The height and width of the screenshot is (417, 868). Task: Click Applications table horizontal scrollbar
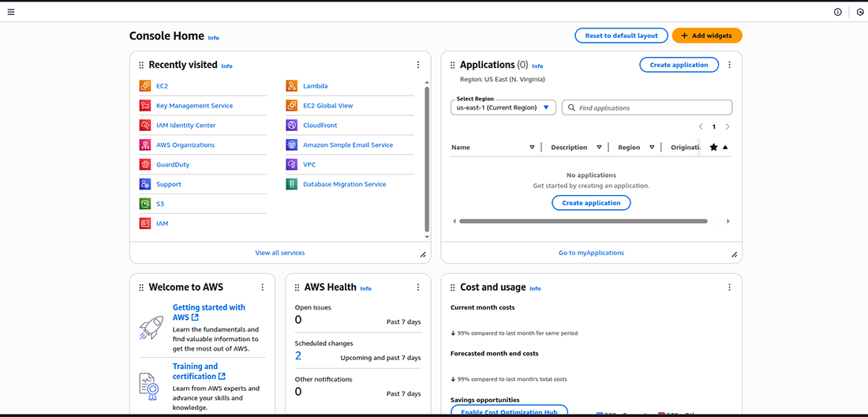(583, 221)
